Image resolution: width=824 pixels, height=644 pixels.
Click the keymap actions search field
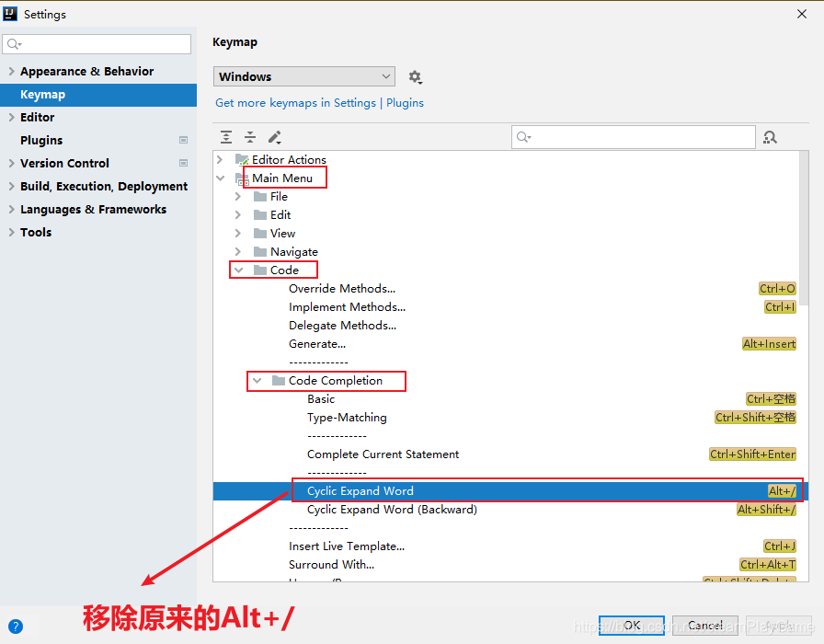coord(634,137)
